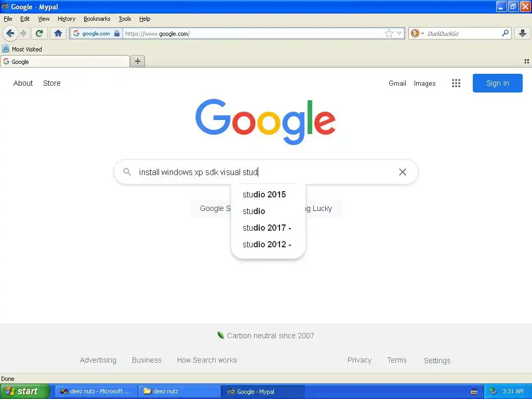Click the google.com site identity label
This screenshot has height=399, width=532.
[96, 33]
